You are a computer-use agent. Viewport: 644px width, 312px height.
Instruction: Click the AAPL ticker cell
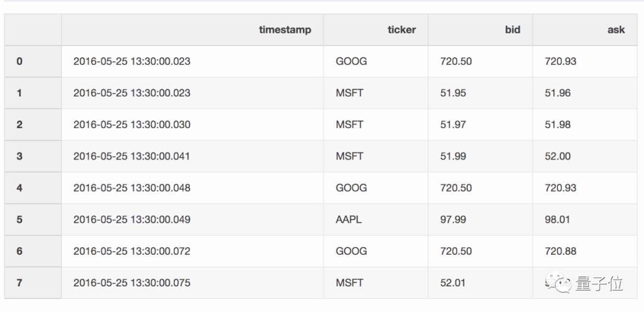click(x=349, y=220)
